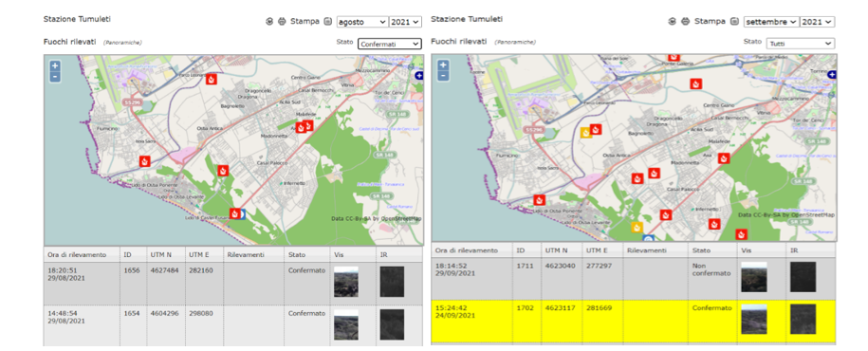Click the fire marker near Parco Leonardo on left map
The width and height of the screenshot is (868, 351).
point(211,79)
